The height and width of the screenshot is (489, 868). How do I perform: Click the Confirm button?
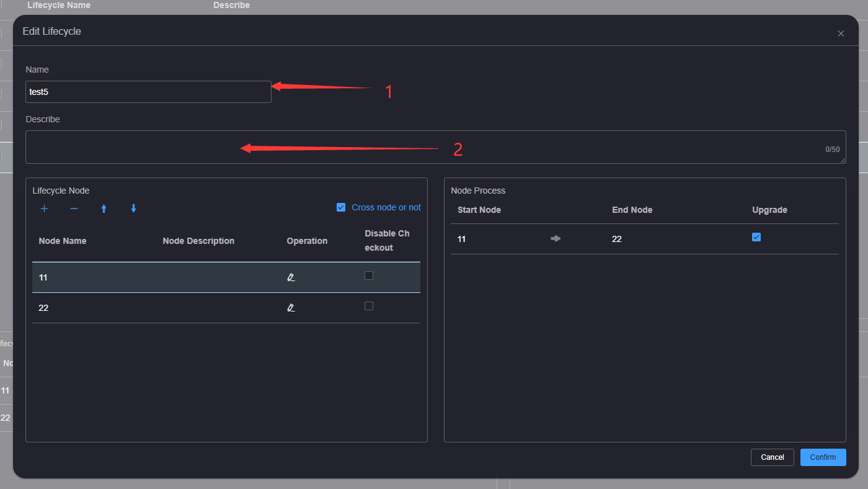823,457
